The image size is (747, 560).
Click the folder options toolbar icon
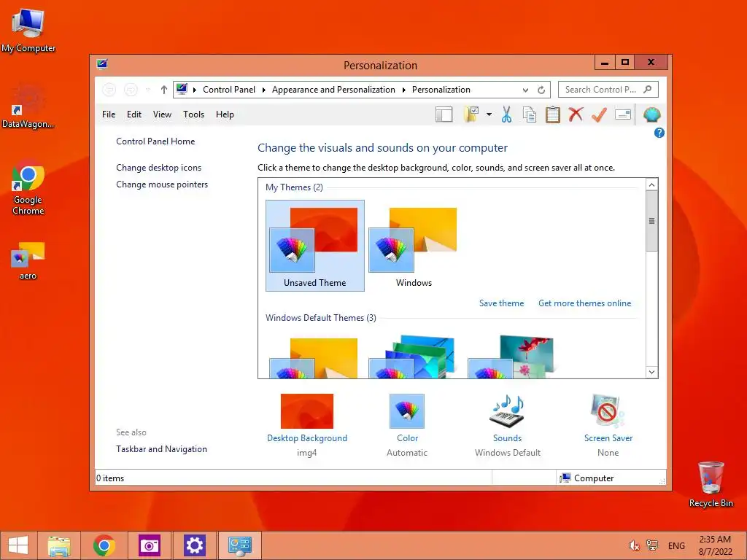click(x=471, y=114)
